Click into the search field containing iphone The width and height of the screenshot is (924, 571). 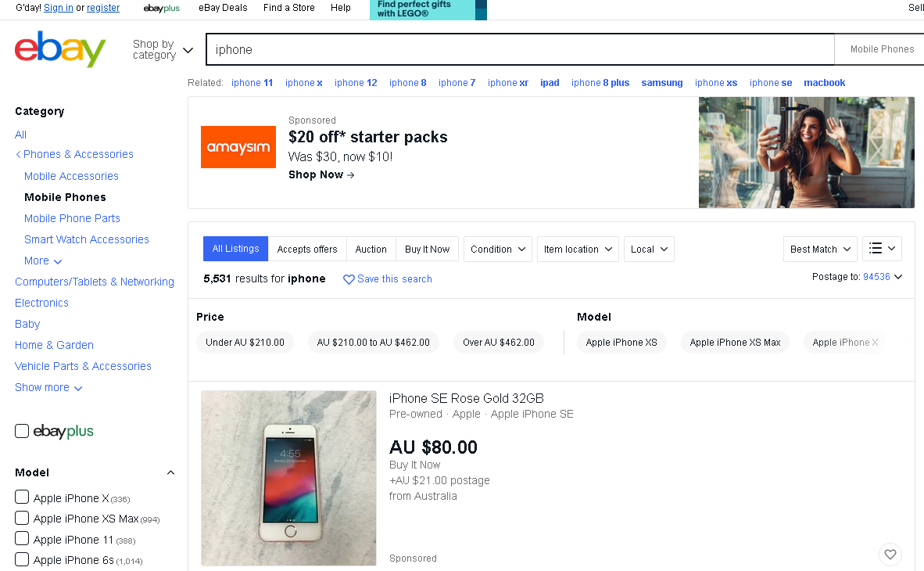[x=520, y=49]
